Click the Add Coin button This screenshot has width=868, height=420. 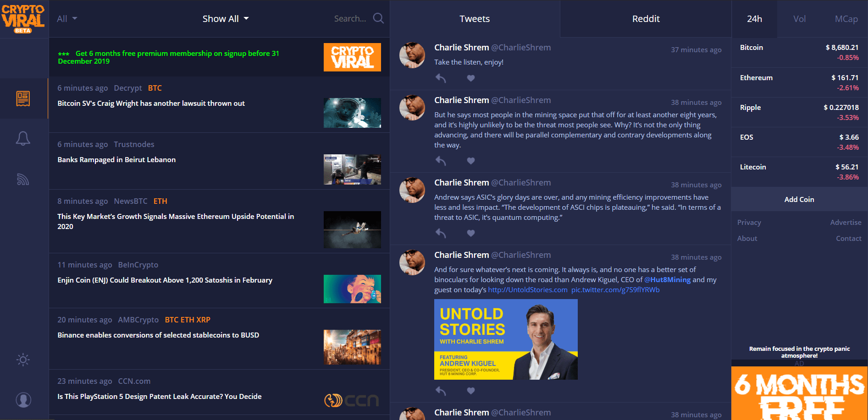point(799,199)
